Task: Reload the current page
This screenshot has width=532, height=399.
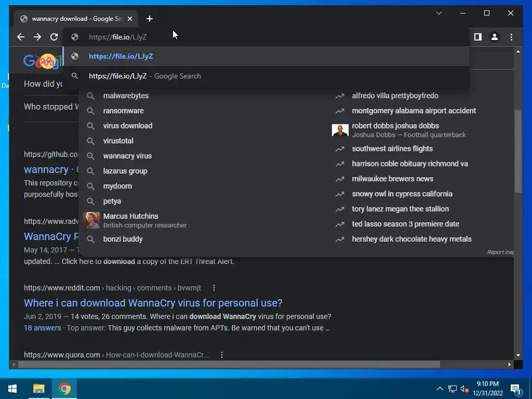Action: tap(54, 37)
